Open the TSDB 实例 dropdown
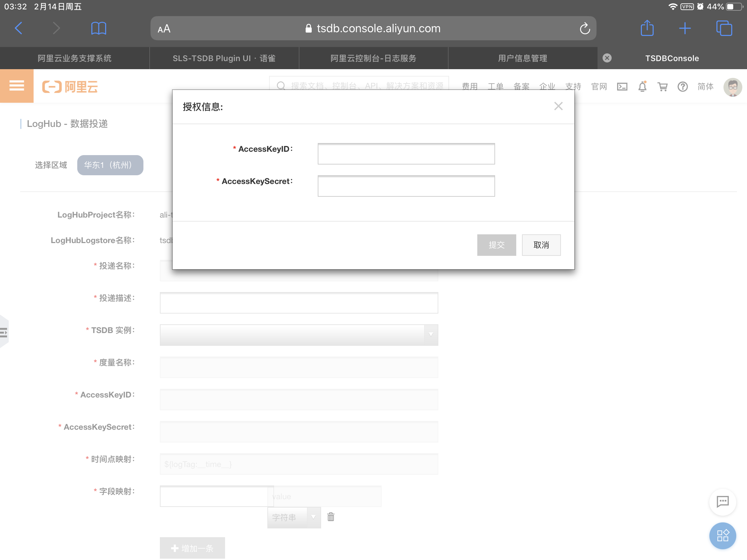Screen dimensions: 747x560 click(x=299, y=335)
